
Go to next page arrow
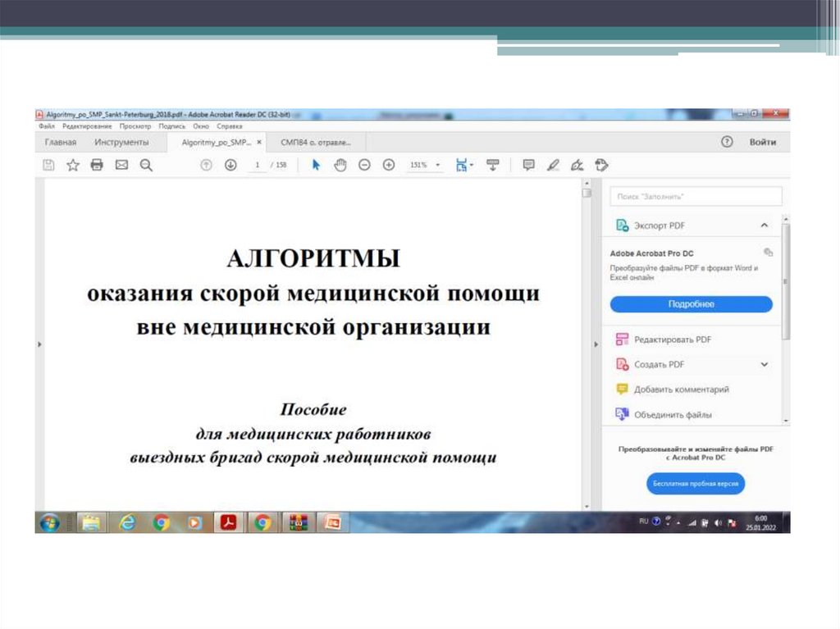point(231,165)
